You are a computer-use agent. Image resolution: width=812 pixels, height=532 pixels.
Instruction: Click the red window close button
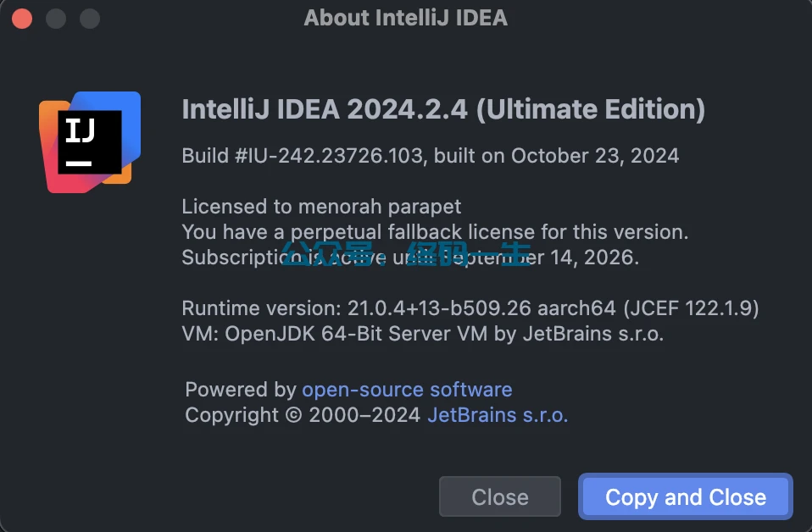point(22,18)
